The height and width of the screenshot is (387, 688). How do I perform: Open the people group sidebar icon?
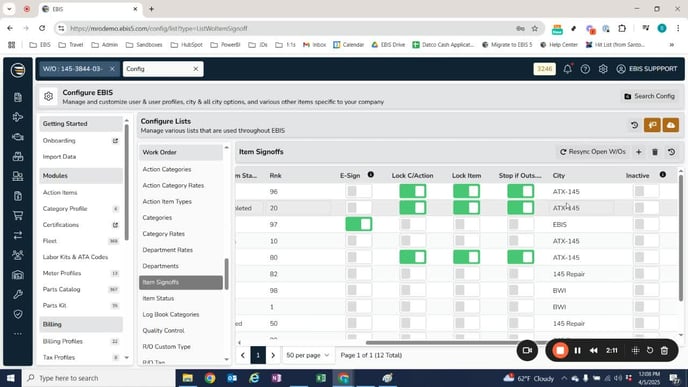point(18,255)
